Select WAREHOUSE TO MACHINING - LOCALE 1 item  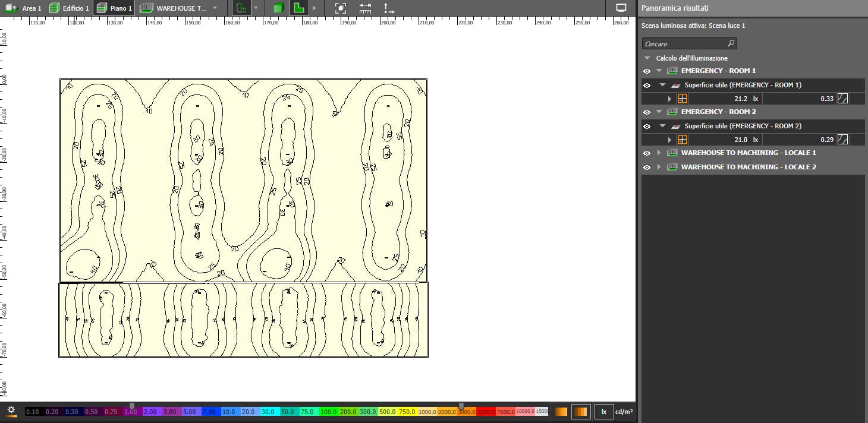749,153
